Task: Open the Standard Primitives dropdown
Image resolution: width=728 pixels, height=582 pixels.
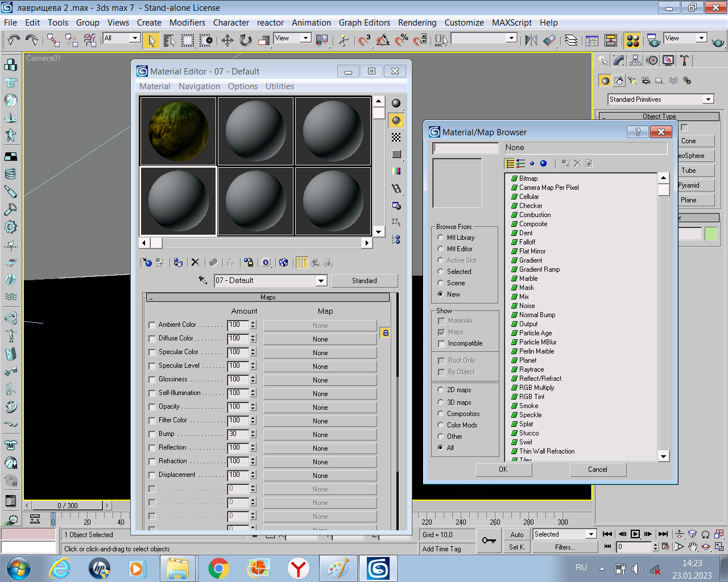Action: coord(708,99)
